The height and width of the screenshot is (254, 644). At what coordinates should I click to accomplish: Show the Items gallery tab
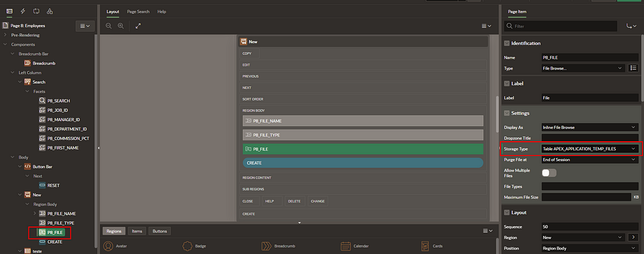(x=137, y=231)
